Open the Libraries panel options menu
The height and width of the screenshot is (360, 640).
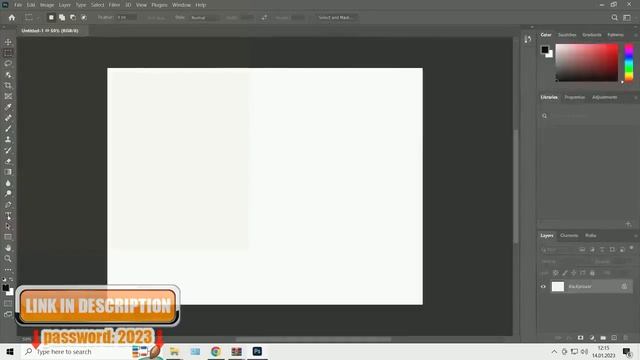point(635,98)
